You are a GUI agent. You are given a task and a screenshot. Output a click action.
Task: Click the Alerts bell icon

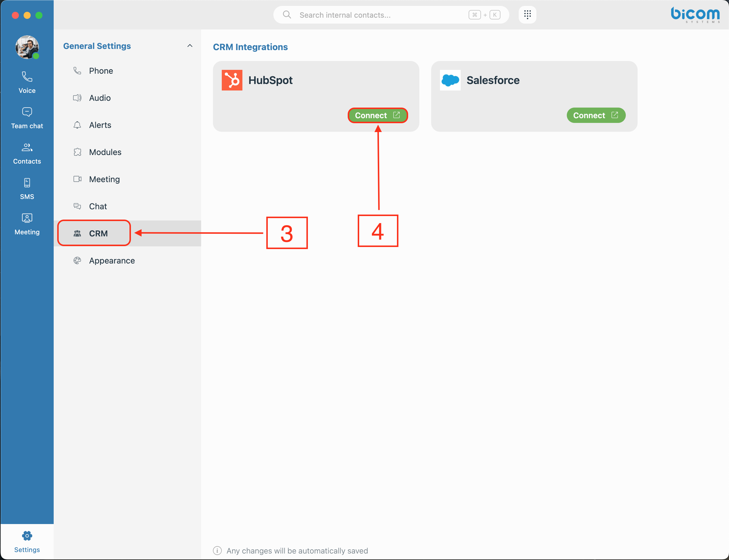77,125
